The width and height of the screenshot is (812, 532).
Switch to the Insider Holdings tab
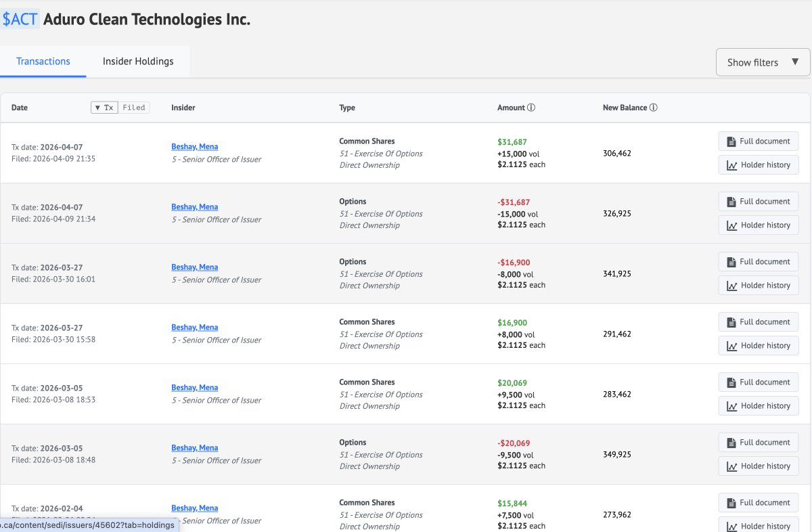click(138, 62)
